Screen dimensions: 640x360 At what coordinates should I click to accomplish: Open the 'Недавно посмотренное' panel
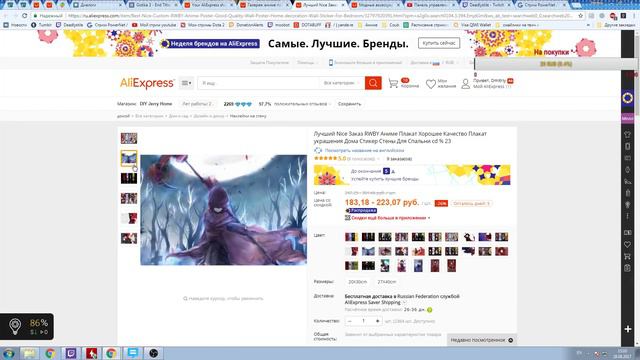[482, 340]
